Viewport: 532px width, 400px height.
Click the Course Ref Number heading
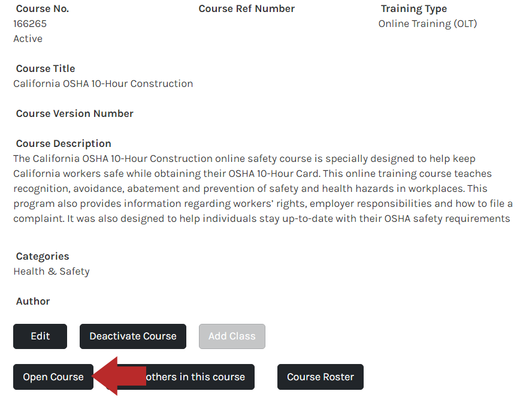[x=247, y=9]
